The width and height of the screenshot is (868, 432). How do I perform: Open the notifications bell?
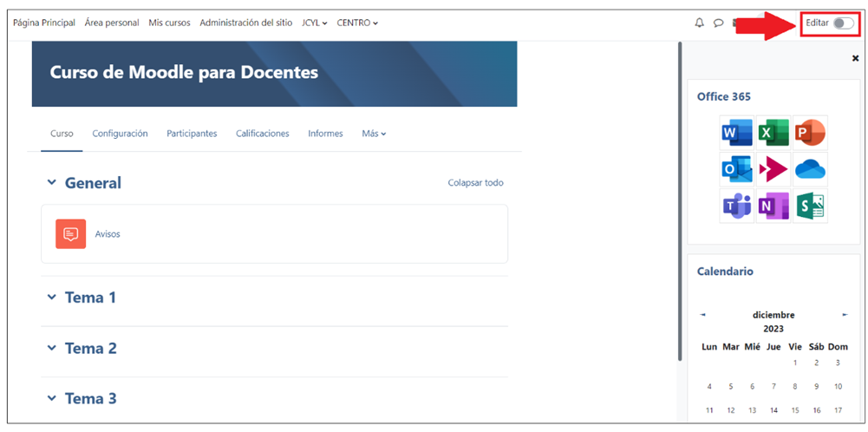(700, 23)
